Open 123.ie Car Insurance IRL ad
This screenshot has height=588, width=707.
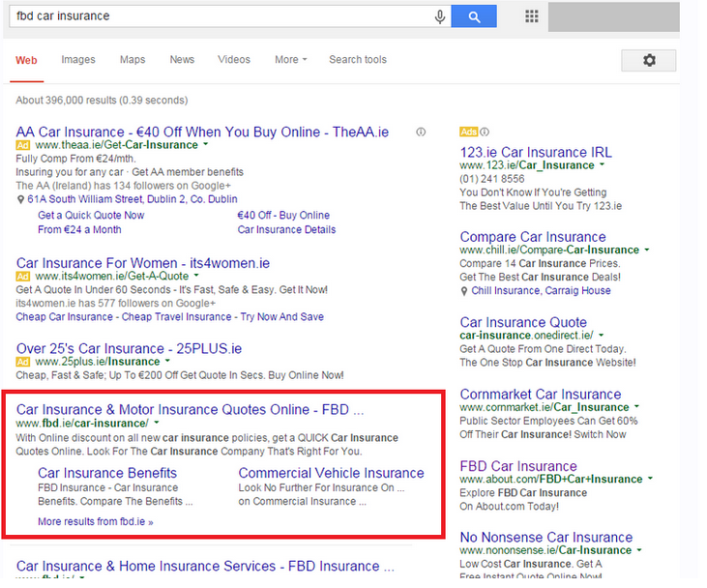tap(536, 153)
